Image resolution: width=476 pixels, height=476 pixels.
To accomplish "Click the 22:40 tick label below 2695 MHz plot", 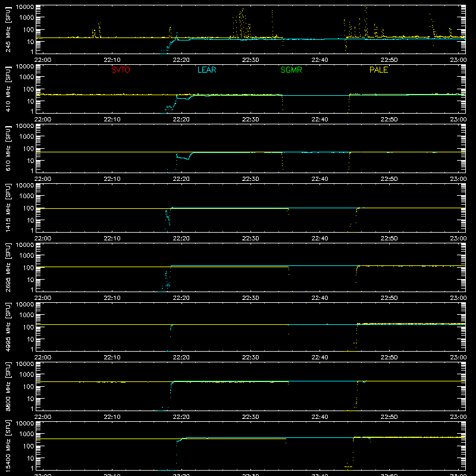I will pos(320,298).
